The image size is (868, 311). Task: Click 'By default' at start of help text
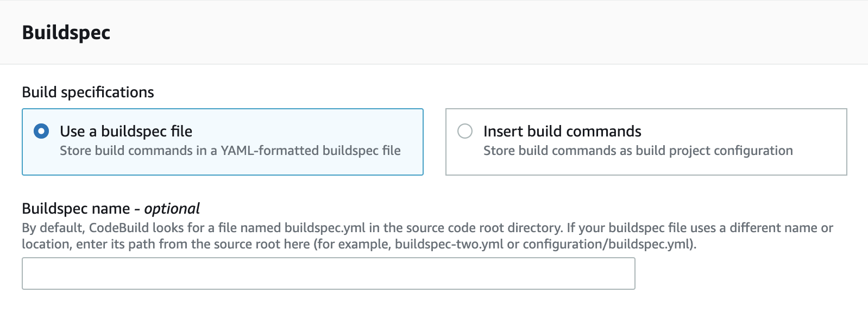[x=53, y=228]
